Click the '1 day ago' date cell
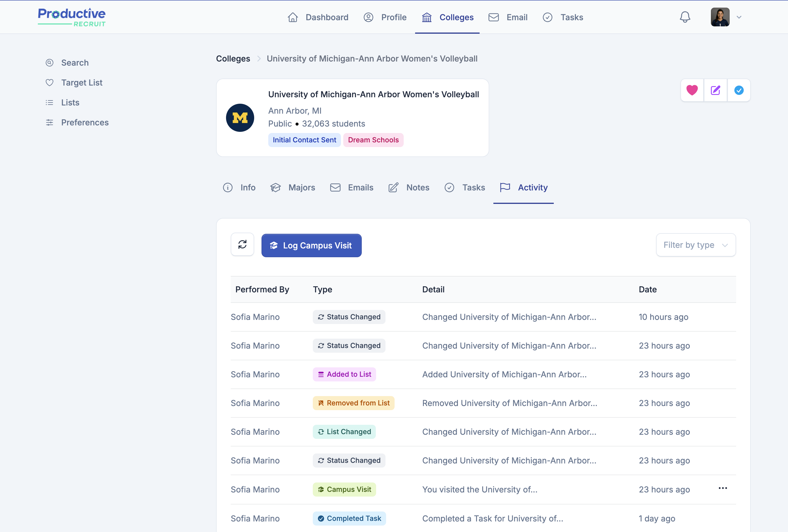Viewport: 788px width, 532px height. 657,519
